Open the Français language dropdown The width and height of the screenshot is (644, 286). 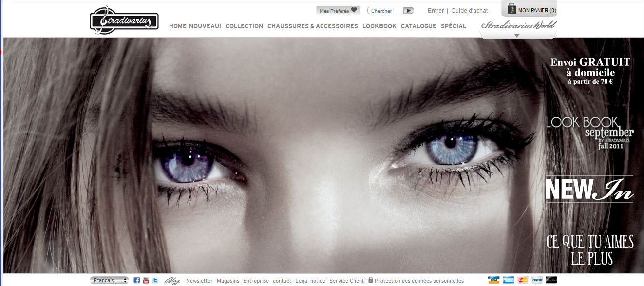pos(109,280)
